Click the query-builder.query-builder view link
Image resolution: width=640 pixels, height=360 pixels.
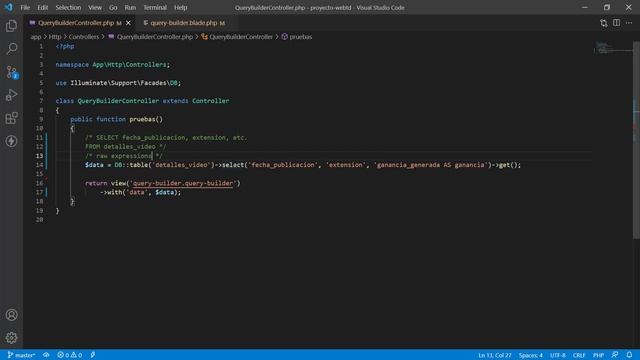tap(183, 183)
